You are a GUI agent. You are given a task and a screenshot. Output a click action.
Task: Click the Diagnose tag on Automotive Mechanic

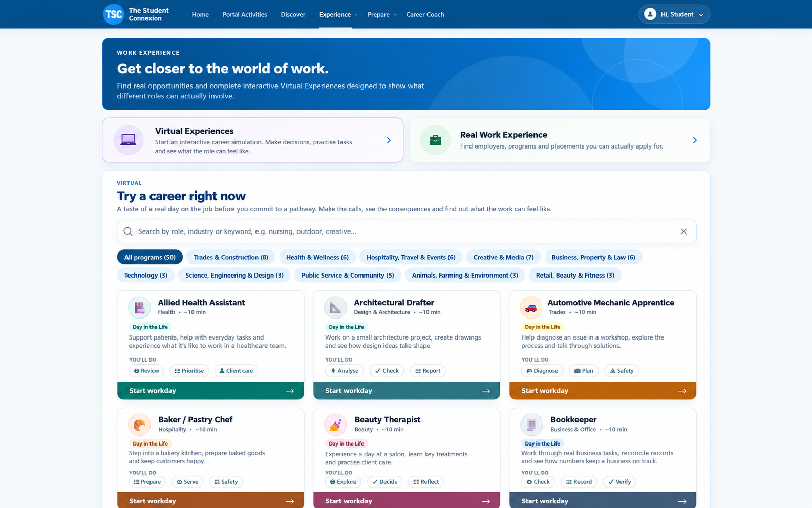pos(542,371)
